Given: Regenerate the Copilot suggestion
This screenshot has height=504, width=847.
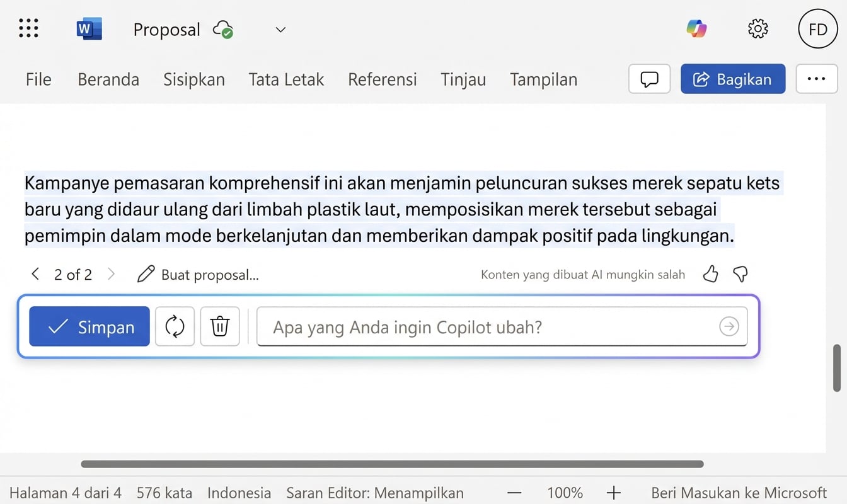Looking at the screenshot, I should point(175,326).
